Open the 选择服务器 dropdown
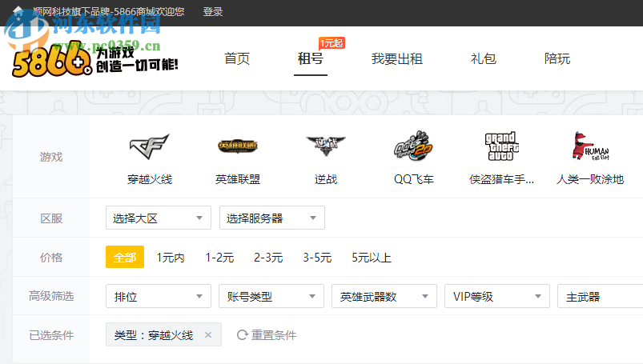643x364 pixels. 272,218
